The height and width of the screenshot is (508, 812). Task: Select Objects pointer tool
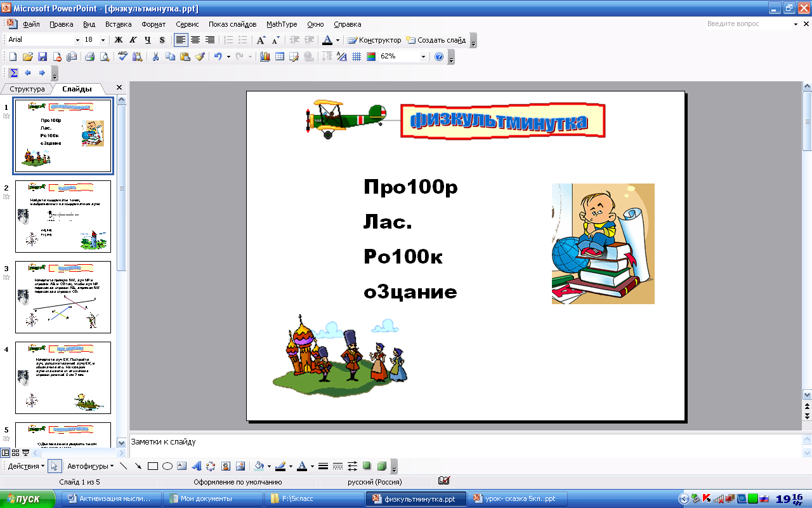click(x=55, y=466)
